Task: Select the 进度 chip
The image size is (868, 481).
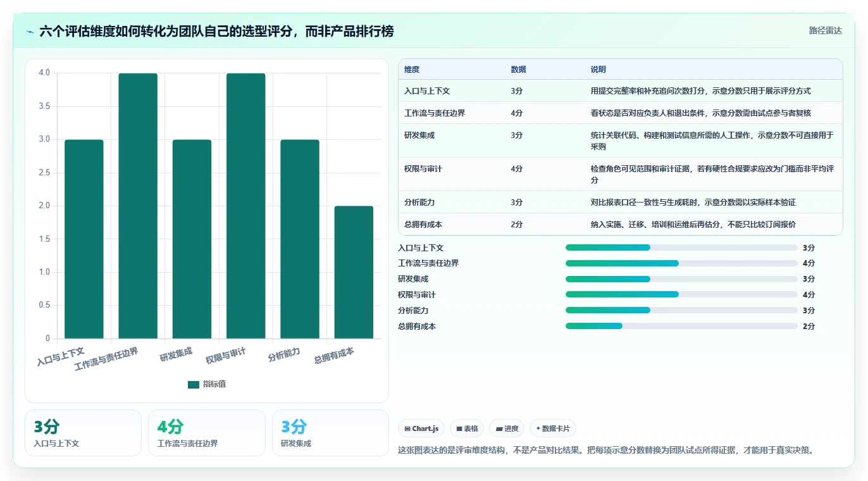Action: point(507,428)
